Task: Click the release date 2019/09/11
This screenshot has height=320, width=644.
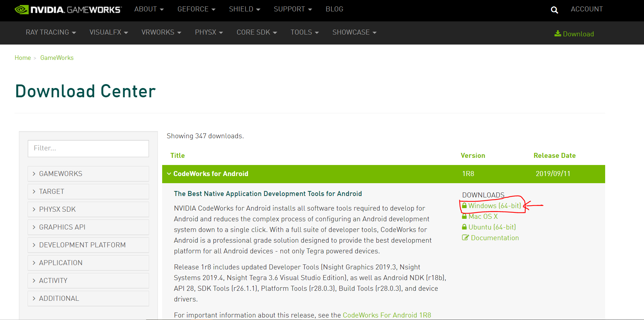Action: coord(553,174)
